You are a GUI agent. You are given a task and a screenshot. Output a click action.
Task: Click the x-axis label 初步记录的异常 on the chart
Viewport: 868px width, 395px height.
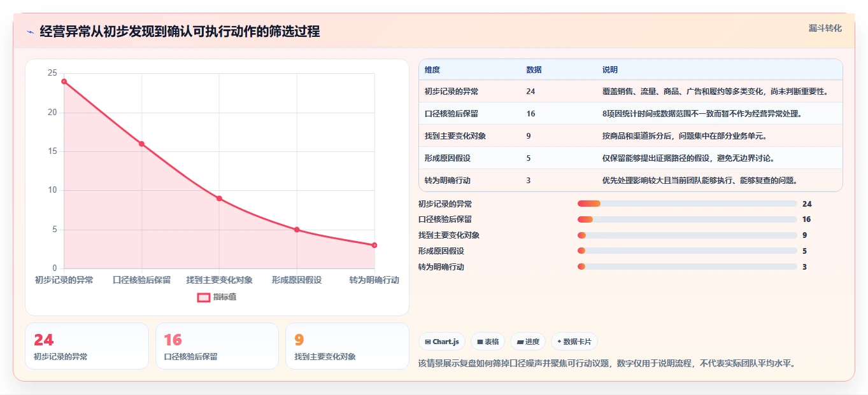[x=64, y=280]
